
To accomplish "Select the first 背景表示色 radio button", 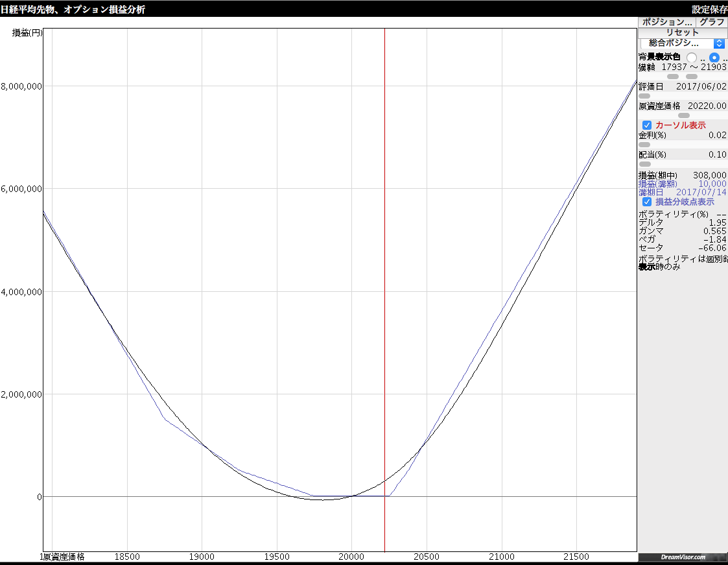I will [692, 57].
